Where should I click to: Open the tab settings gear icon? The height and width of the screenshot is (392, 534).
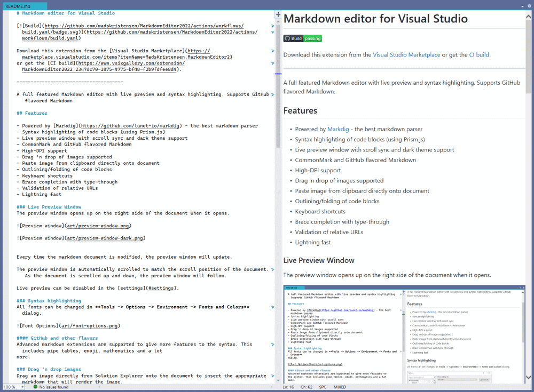coord(529,6)
